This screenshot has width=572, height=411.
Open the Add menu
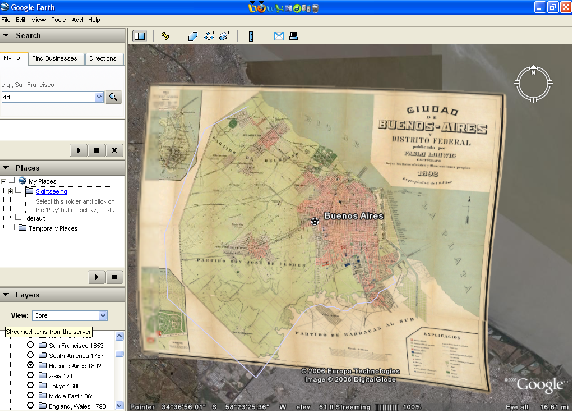tap(77, 20)
